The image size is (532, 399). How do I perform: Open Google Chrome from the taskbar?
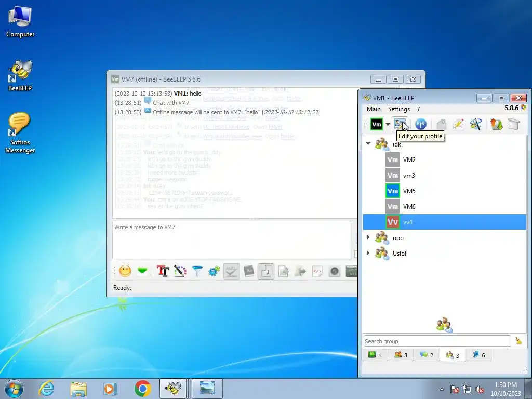(x=142, y=389)
